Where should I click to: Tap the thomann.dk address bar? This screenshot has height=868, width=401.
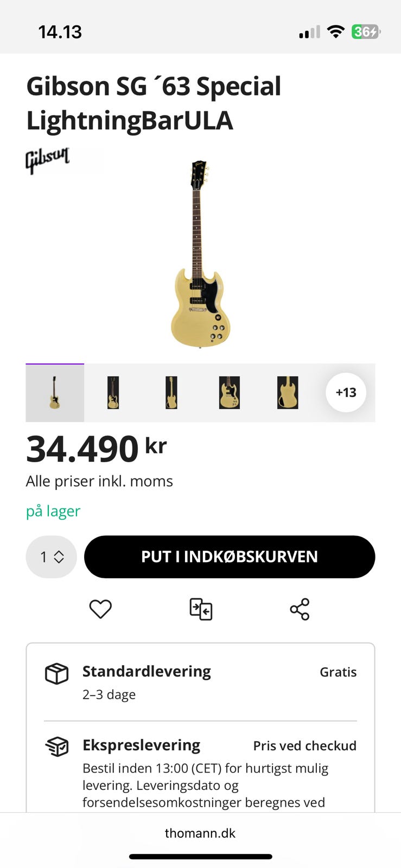point(200,833)
